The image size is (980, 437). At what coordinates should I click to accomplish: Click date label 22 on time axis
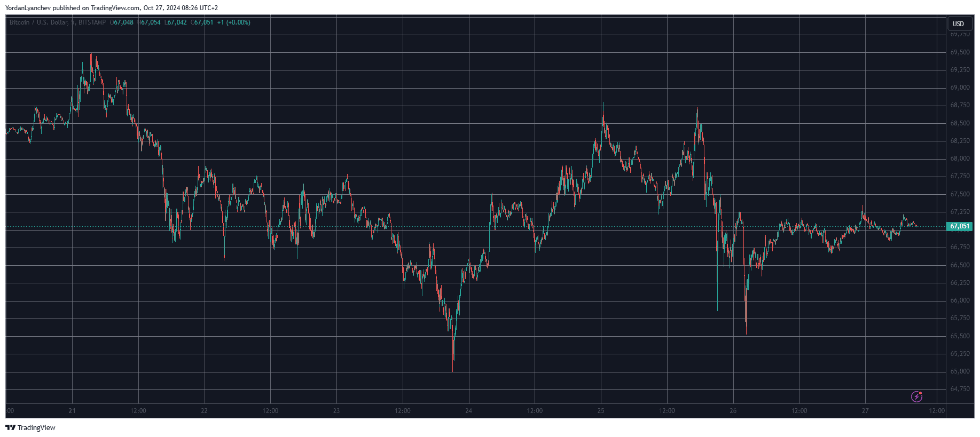pos(204,411)
